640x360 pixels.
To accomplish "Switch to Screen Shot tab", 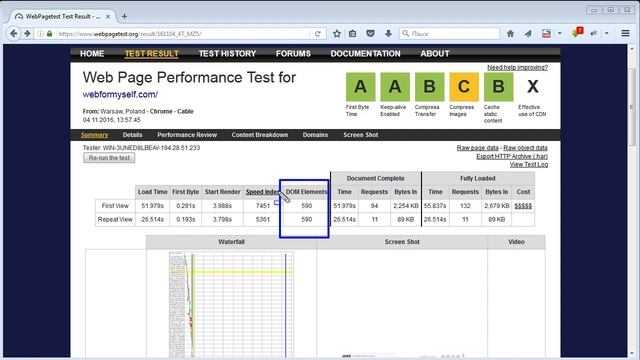I will click(x=360, y=135).
